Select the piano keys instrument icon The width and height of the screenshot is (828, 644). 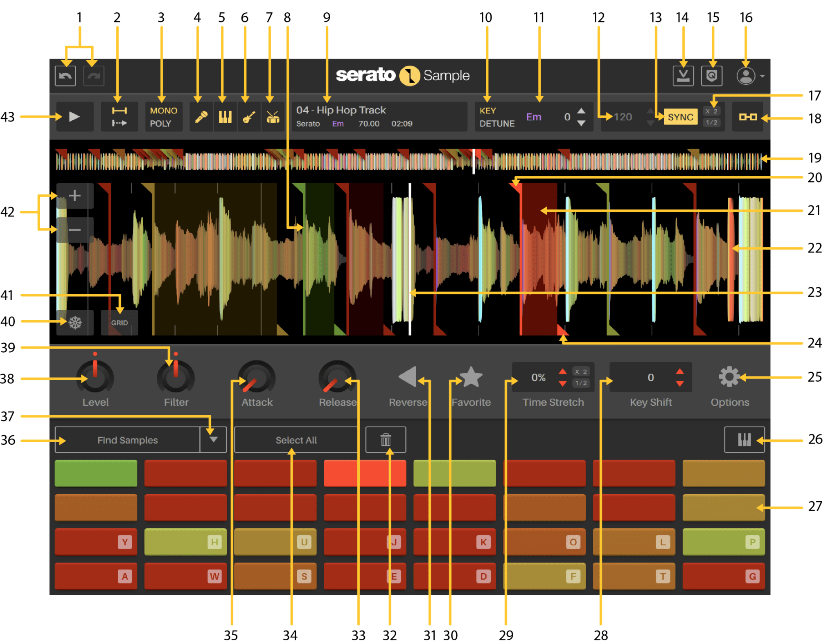(225, 117)
